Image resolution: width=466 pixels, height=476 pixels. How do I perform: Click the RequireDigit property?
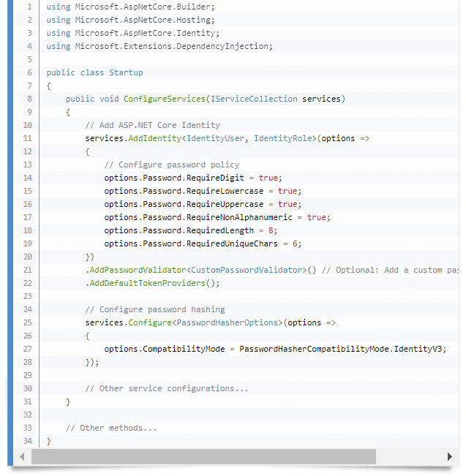click(215, 178)
